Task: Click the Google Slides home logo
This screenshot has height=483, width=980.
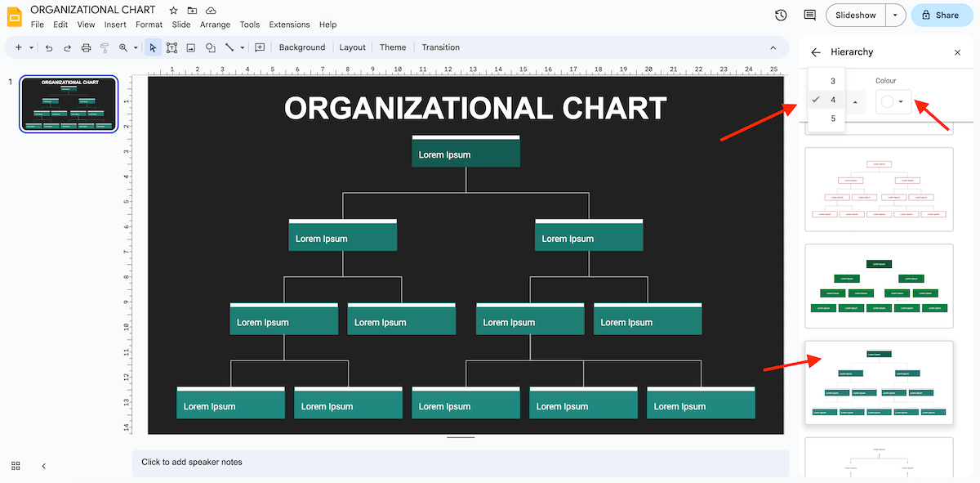Action: tap(15, 16)
